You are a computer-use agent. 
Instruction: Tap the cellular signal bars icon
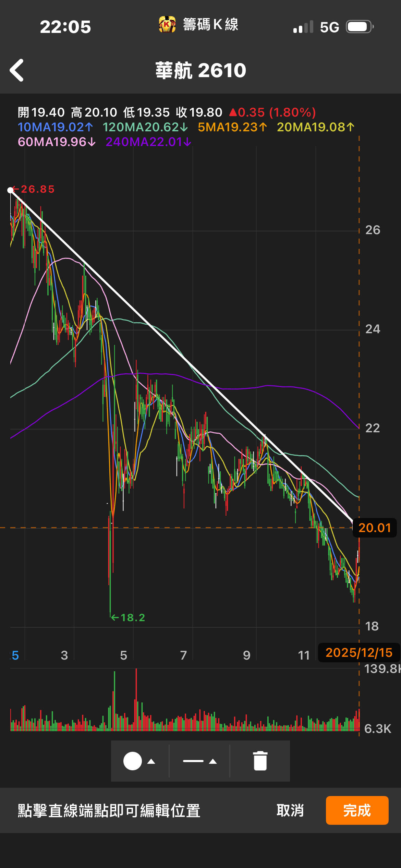click(x=303, y=27)
